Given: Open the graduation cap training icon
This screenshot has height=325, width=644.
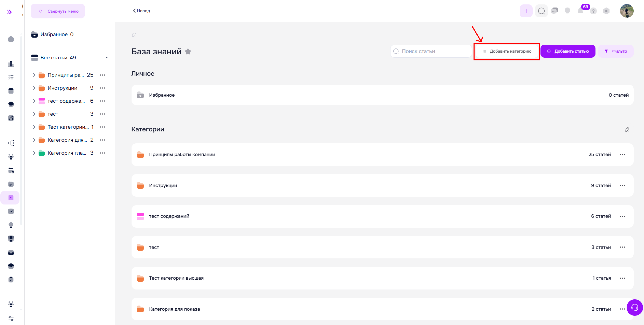Looking at the screenshot, I should click(x=11, y=104).
